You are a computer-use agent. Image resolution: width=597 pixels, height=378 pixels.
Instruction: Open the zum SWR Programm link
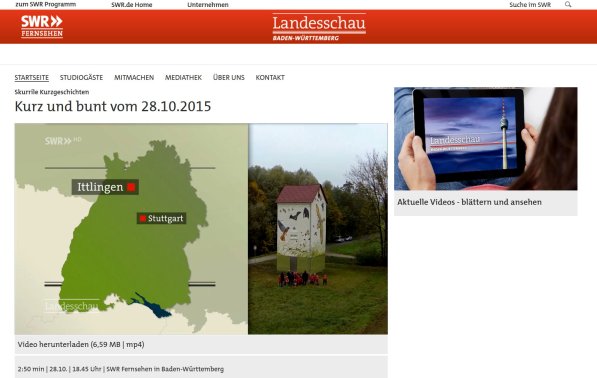point(46,5)
